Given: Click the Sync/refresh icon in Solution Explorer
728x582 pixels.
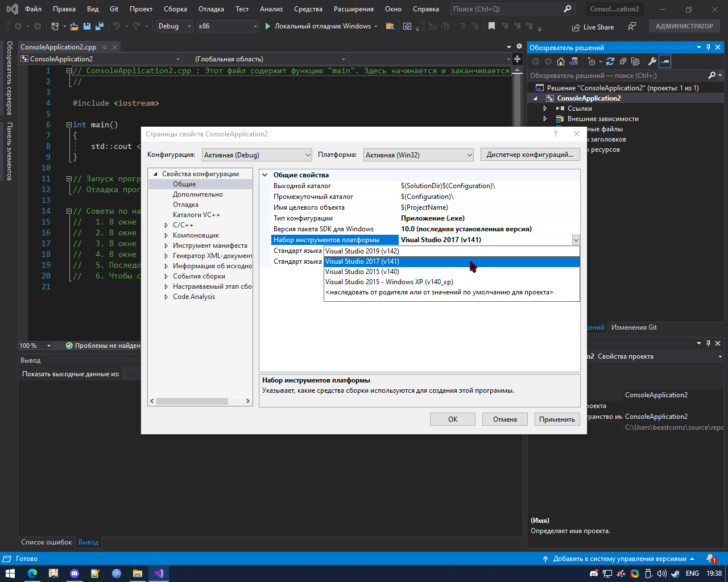Looking at the screenshot, I should 610,61.
